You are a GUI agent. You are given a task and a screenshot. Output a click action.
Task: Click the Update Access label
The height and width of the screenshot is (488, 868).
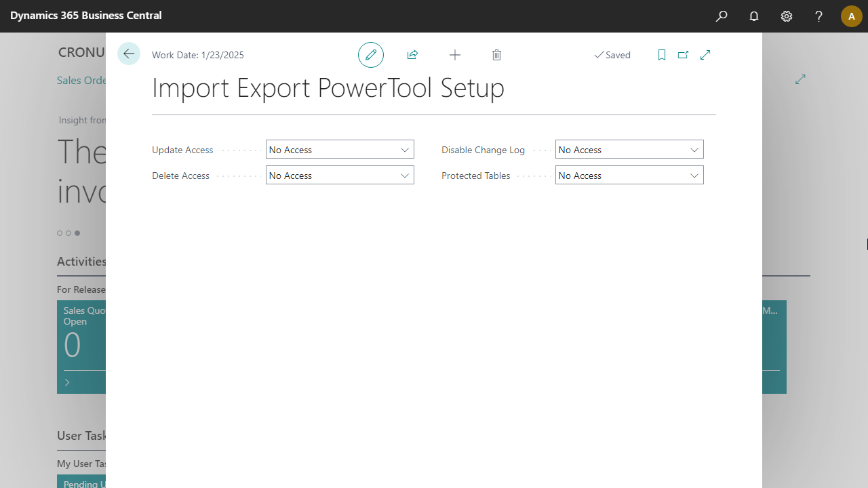point(182,150)
